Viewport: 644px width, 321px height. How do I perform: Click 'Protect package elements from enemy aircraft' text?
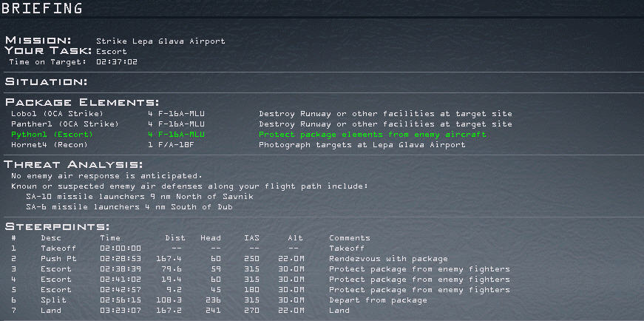[373, 135]
